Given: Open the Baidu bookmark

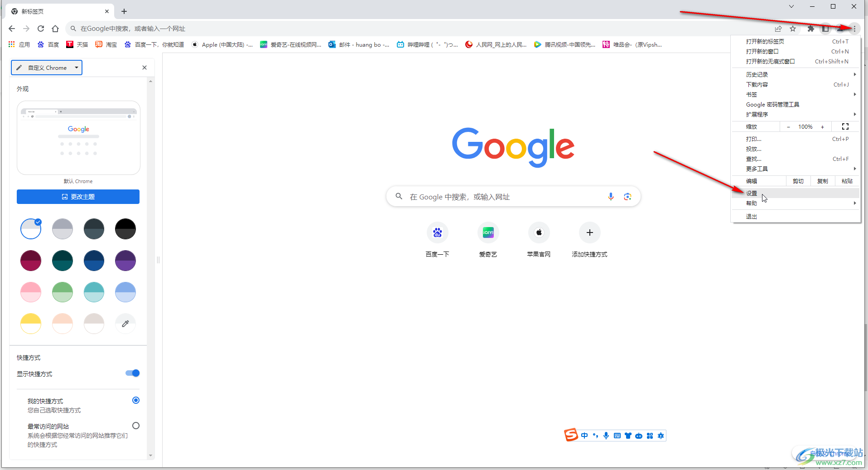Looking at the screenshot, I should click(x=48, y=44).
